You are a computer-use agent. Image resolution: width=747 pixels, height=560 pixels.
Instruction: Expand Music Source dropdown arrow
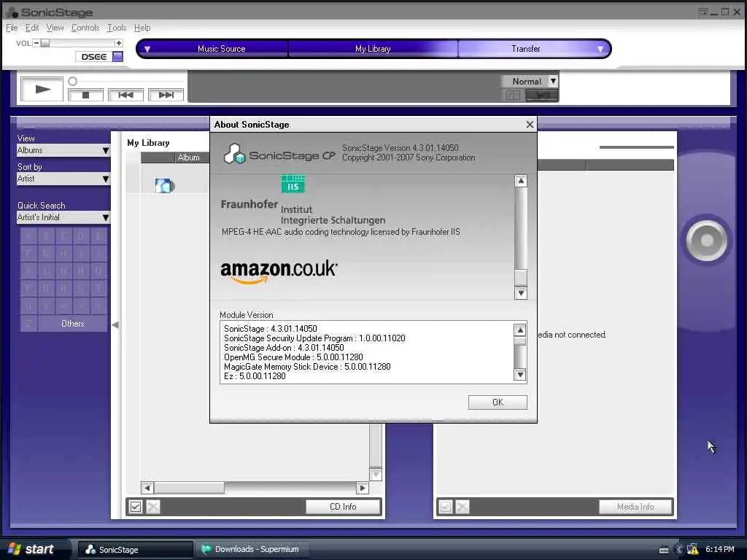click(147, 49)
